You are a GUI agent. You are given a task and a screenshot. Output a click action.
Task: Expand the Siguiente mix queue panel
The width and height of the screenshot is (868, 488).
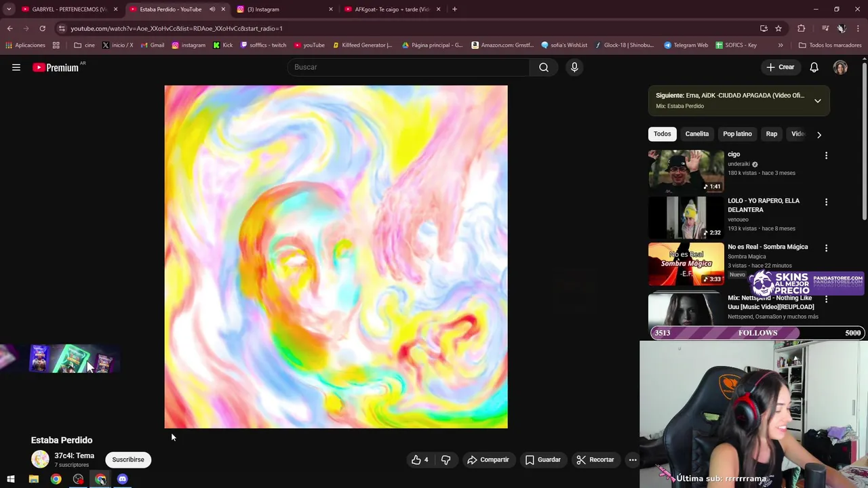click(x=818, y=101)
